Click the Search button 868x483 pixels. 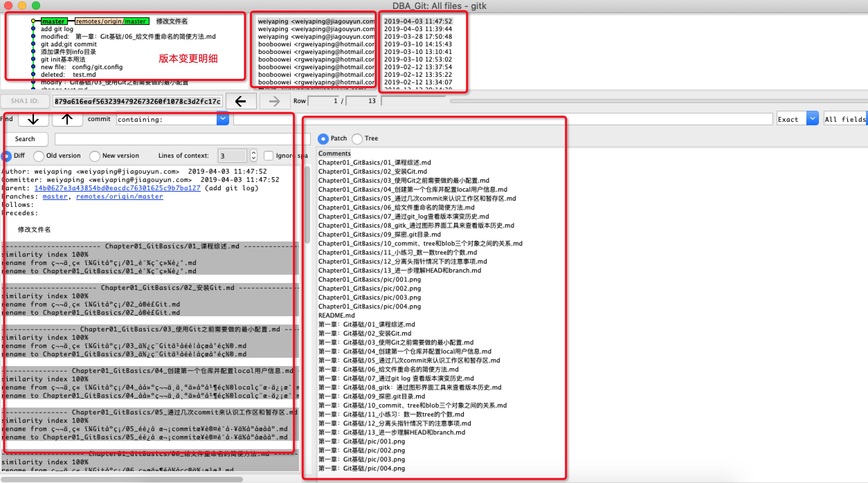tap(25, 139)
